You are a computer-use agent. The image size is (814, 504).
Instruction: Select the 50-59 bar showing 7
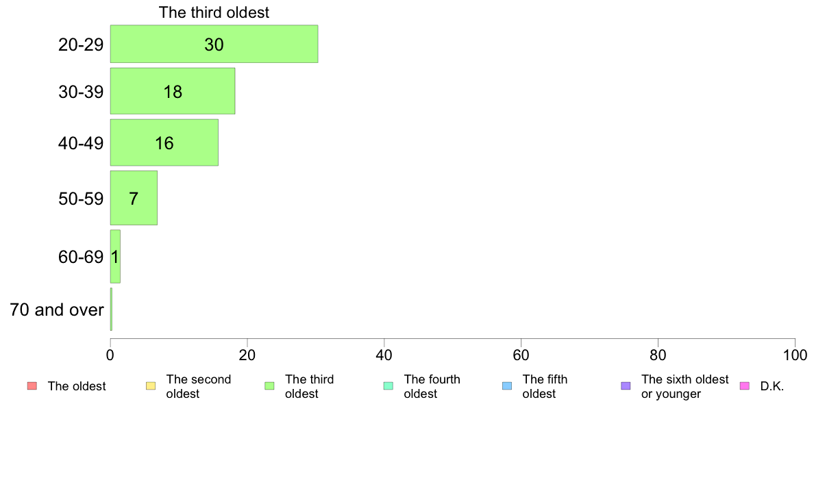[x=134, y=198]
